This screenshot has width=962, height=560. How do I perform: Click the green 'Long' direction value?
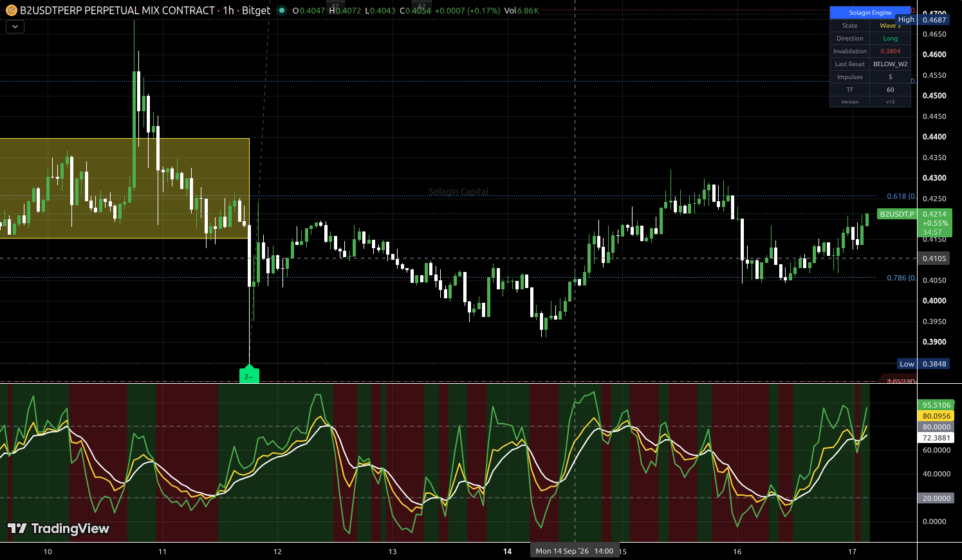pos(890,39)
